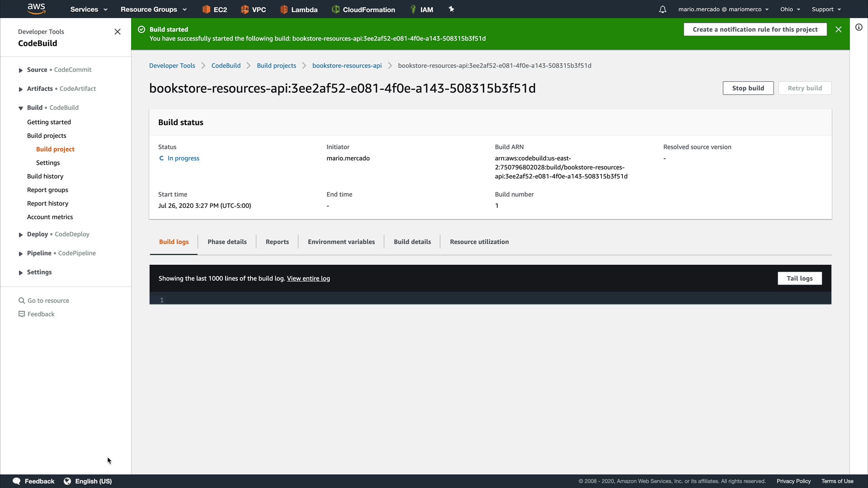Expand the Source CodeCommit section
This screenshot has height=488, width=868.
click(x=21, y=70)
